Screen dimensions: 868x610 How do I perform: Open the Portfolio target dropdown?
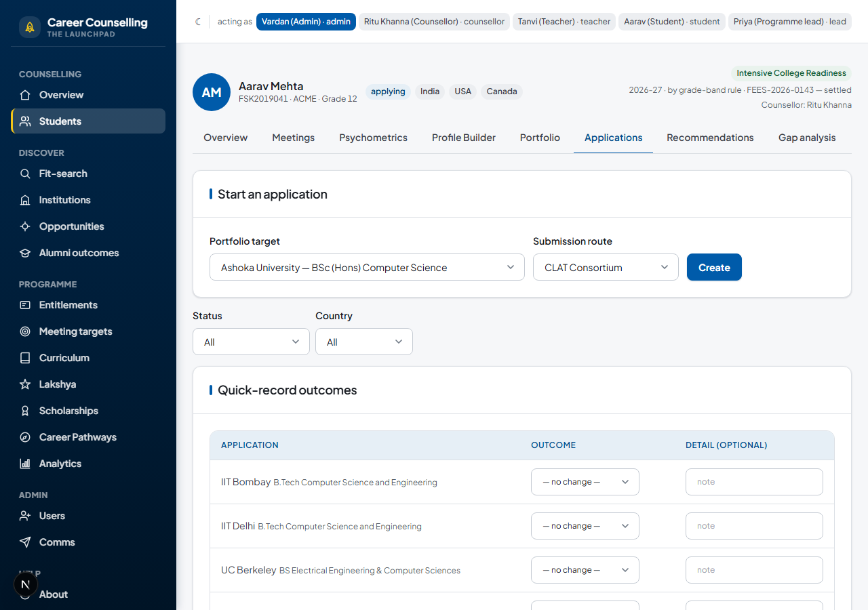click(367, 267)
